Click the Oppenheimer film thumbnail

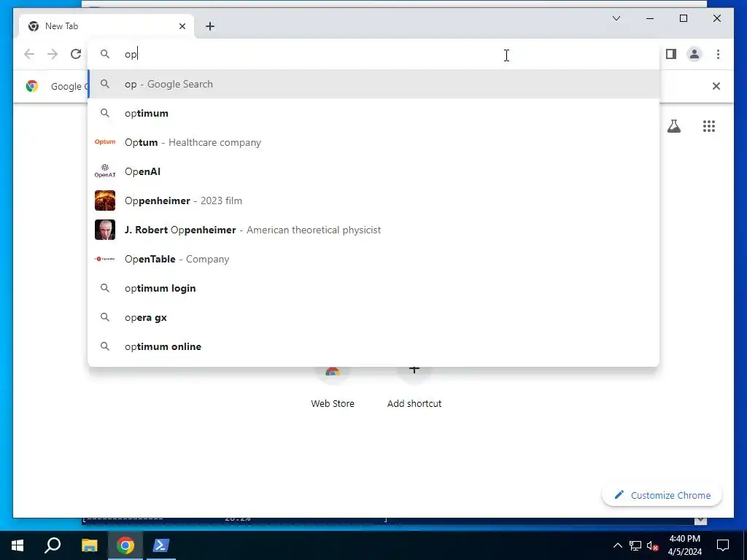click(x=105, y=201)
